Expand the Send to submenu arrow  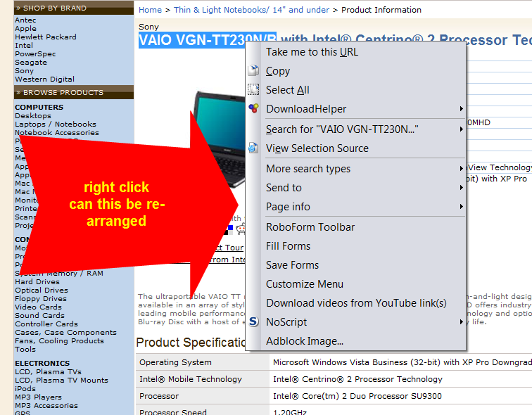tap(461, 188)
